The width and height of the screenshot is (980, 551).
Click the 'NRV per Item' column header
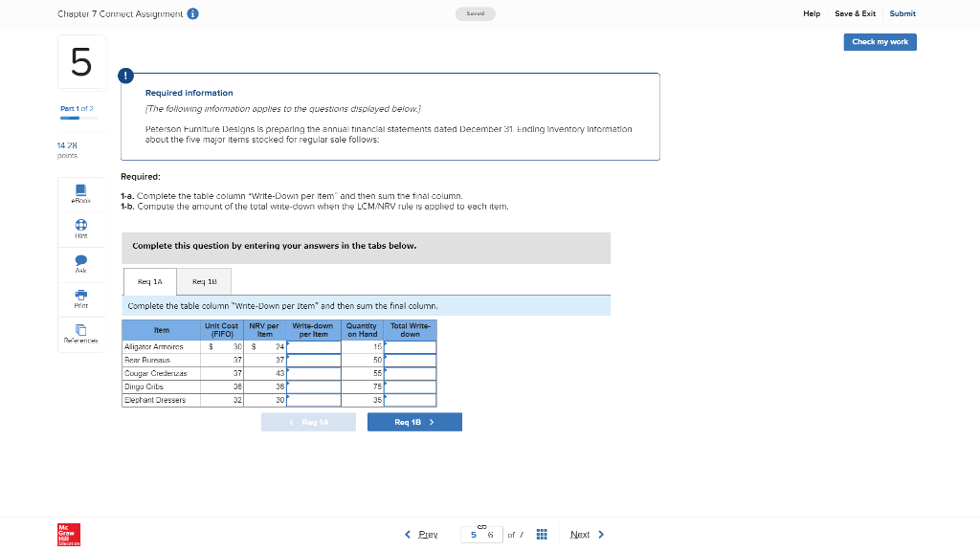click(x=264, y=330)
